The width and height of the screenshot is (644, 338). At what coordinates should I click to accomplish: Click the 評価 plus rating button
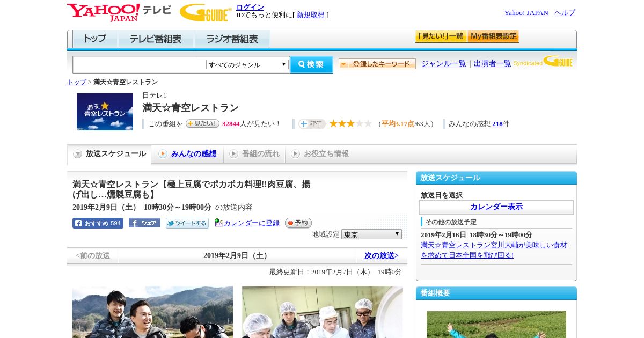pyautogui.click(x=312, y=124)
